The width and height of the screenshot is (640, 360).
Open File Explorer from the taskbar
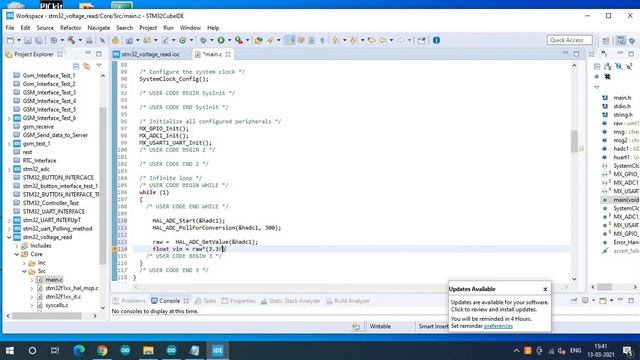(x=148, y=350)
